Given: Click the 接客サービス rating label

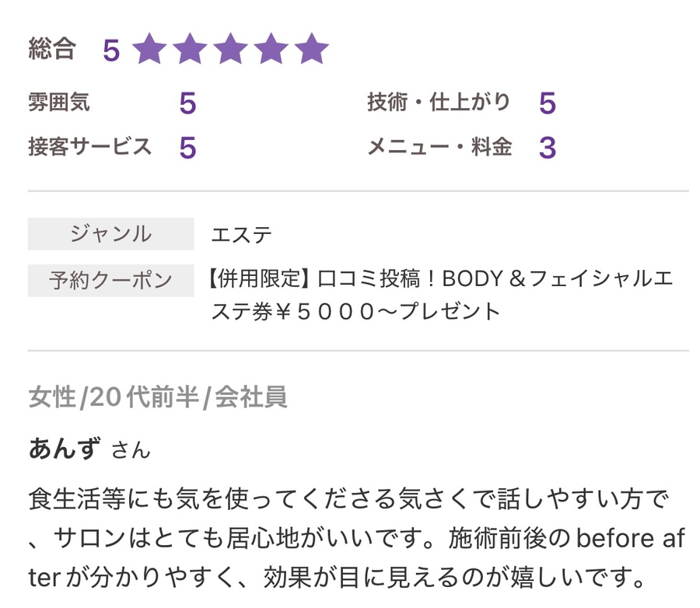Looking at the screenshot, I should tap(90, 147).
